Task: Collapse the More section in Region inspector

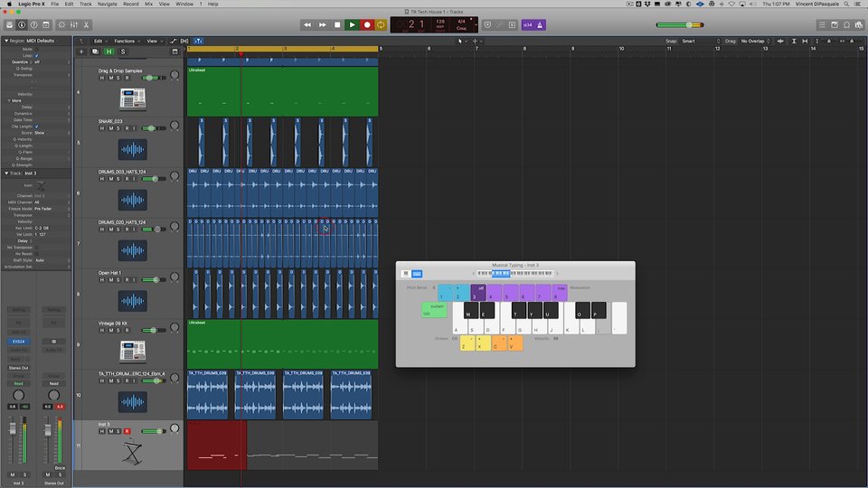Action: click(9, 100)
